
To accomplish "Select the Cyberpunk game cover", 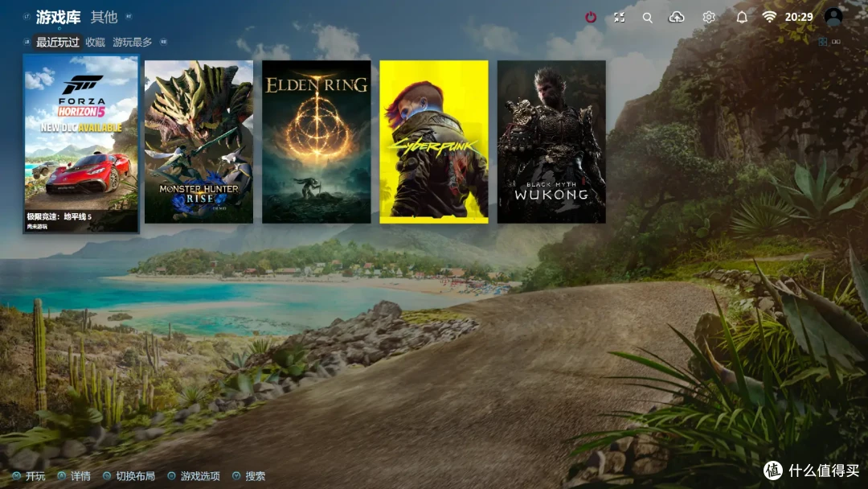I will (x=434, y=142).
